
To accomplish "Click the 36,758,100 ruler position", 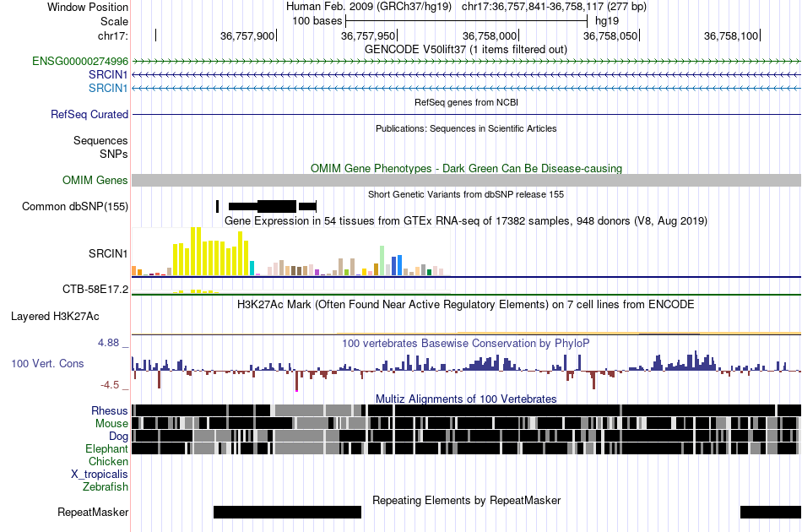I will click(731, 35).
